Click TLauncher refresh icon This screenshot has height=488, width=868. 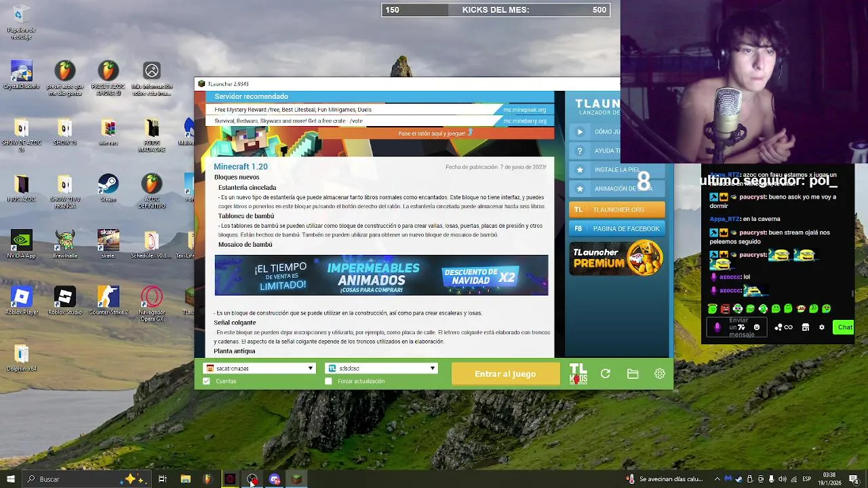point(606,373)
